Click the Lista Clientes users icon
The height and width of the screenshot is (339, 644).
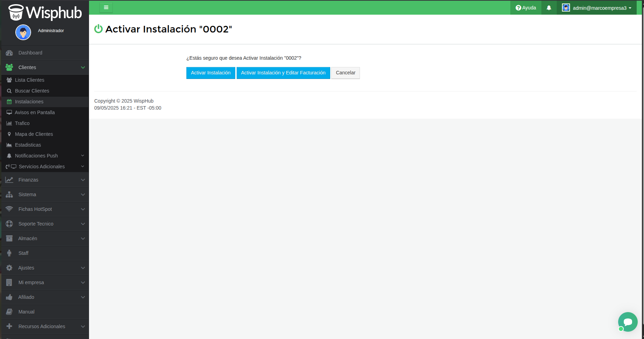9,80
